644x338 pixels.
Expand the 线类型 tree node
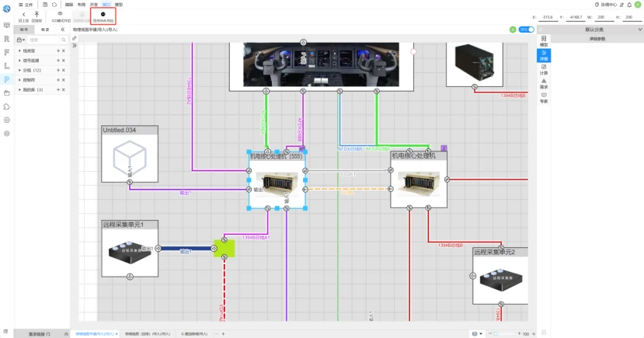(x=19, y=51)
